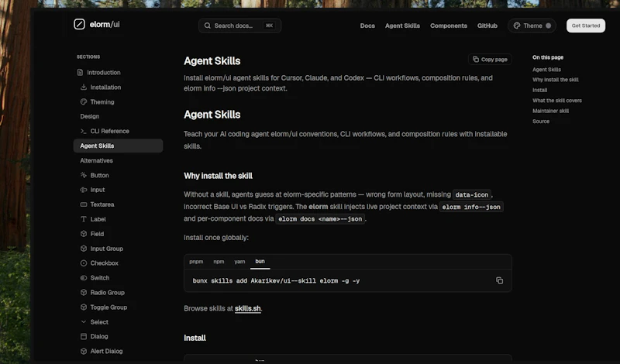Click the 'data-icon' inline code
This screenshot has width=620, height=364.
coord(472,194)
